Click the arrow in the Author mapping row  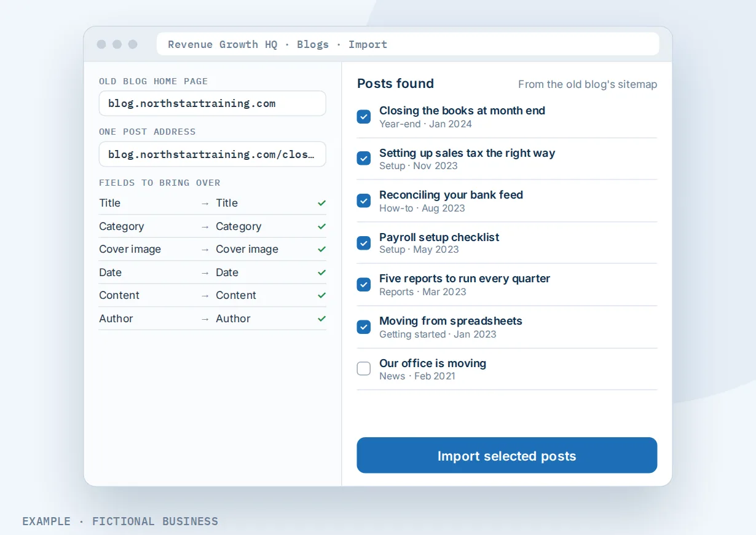[205, 319]
